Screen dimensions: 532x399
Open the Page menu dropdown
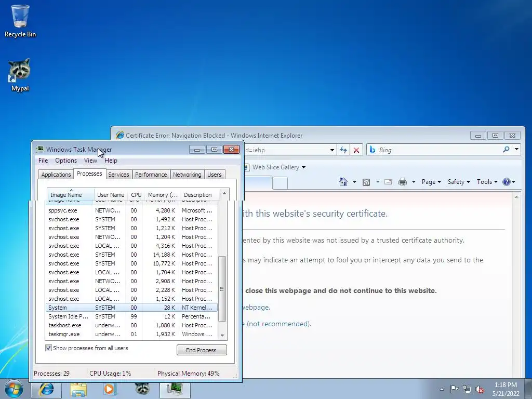[431, 182]
